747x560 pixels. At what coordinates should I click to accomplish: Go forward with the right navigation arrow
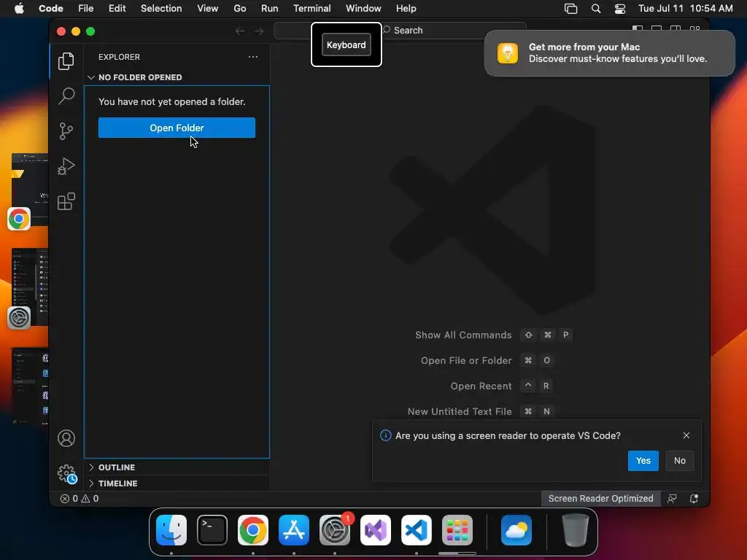[259, 31]
